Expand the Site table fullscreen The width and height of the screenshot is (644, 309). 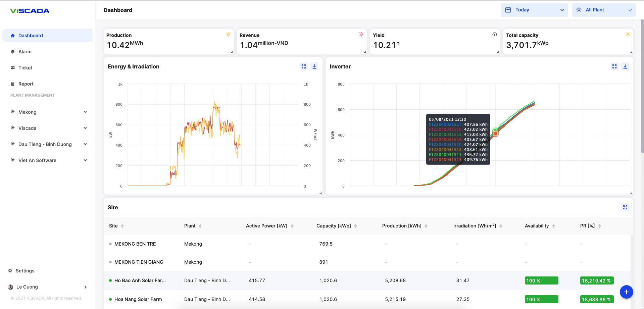coord(625,207)
